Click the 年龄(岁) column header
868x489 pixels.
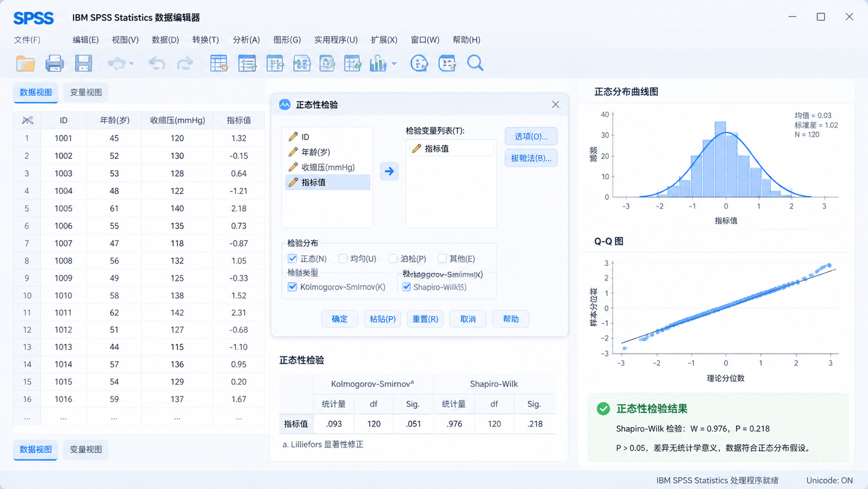point(114,121)
